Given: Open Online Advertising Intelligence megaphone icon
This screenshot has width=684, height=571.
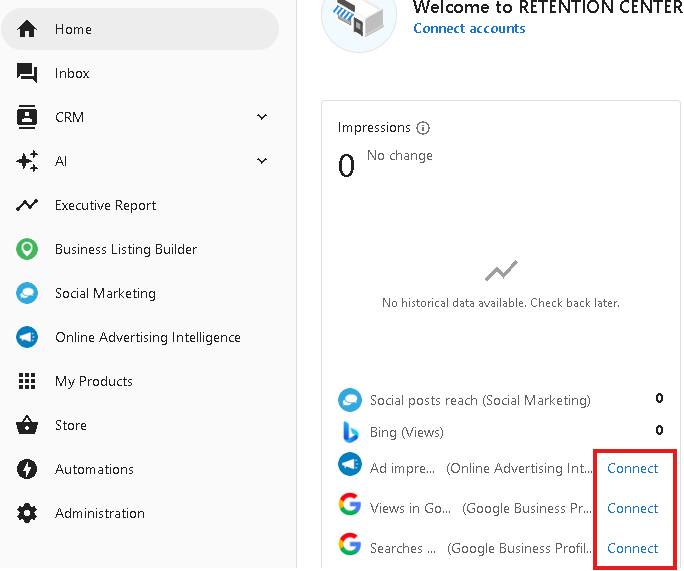Looking at the screenshot, I should coord(27,337).
